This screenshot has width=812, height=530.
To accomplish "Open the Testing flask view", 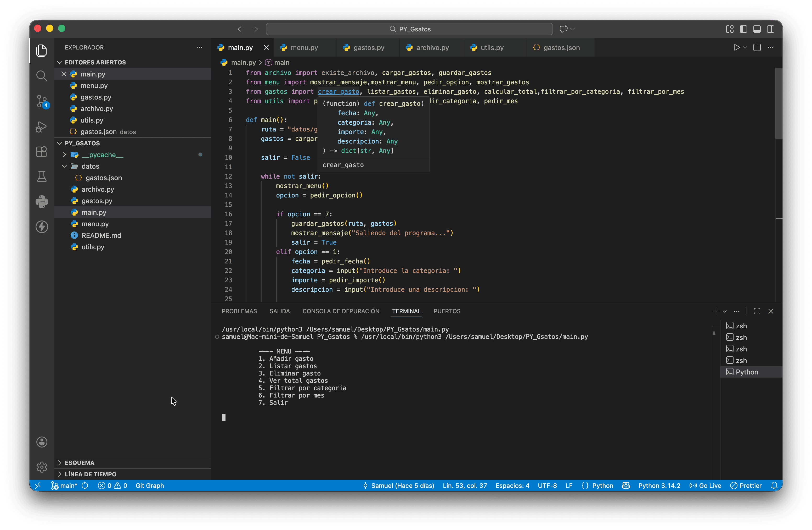I will [x=42, y=176].
